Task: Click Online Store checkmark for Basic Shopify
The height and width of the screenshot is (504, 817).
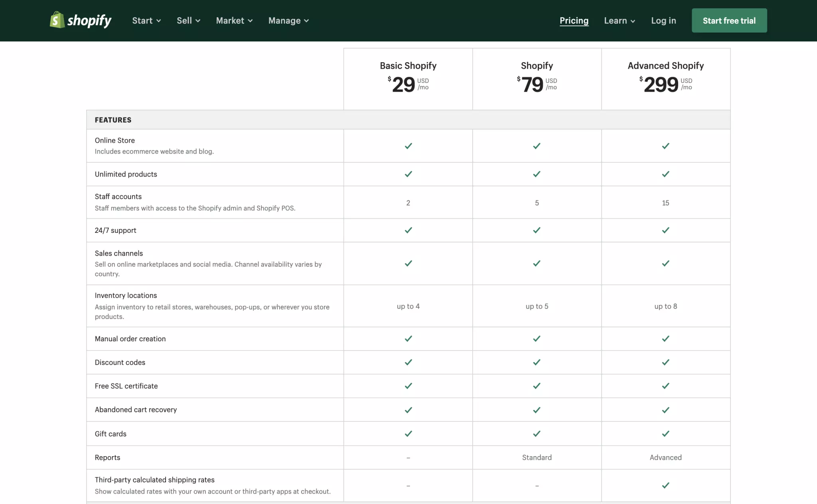Action: click(x=408, y=146)
